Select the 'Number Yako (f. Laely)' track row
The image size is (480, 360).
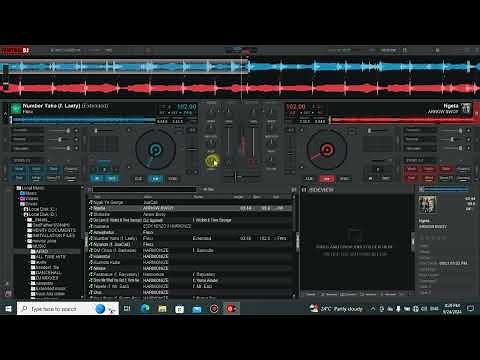[x=191, y=238]
